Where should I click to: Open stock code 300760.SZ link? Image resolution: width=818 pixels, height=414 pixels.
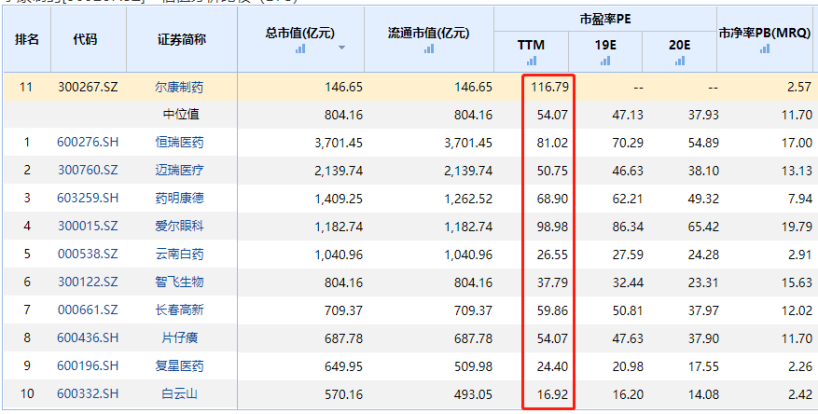point(88,171)
